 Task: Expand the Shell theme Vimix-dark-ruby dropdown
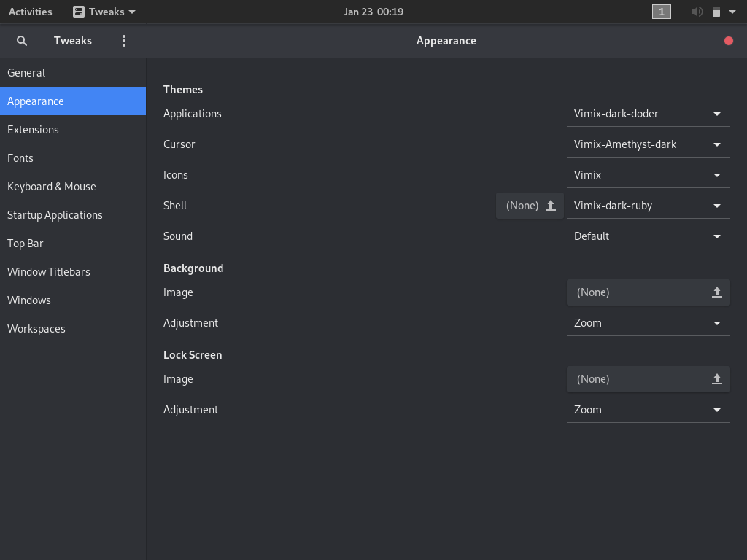pyautogui.click(x=648, y=206)
